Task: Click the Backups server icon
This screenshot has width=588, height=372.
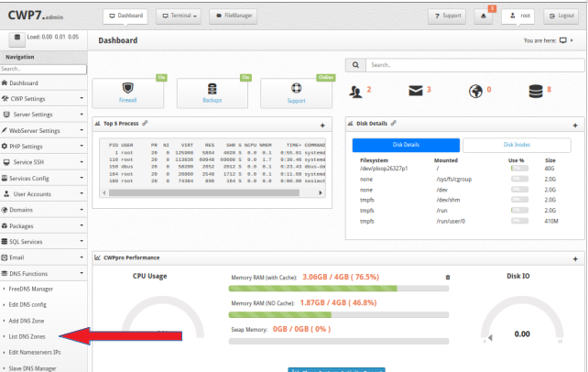Action: click(212, 89)
